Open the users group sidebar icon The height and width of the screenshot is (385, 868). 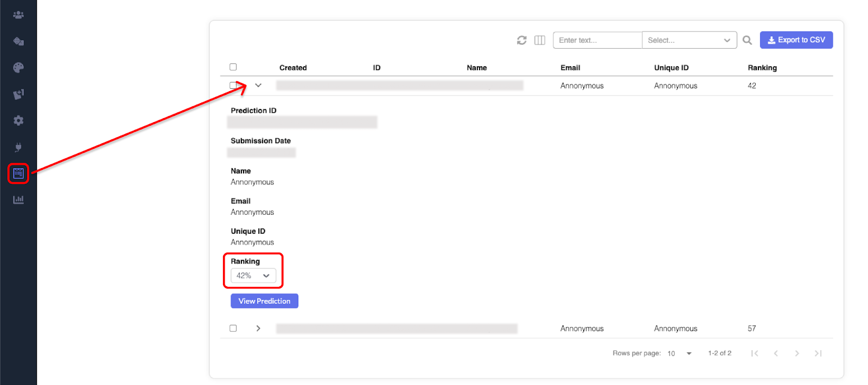(18, 15)
